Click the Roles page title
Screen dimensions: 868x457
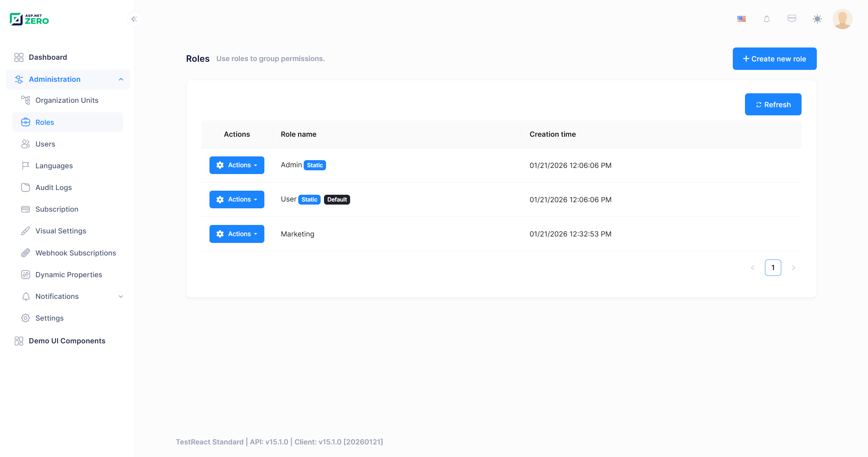point(198,59)
